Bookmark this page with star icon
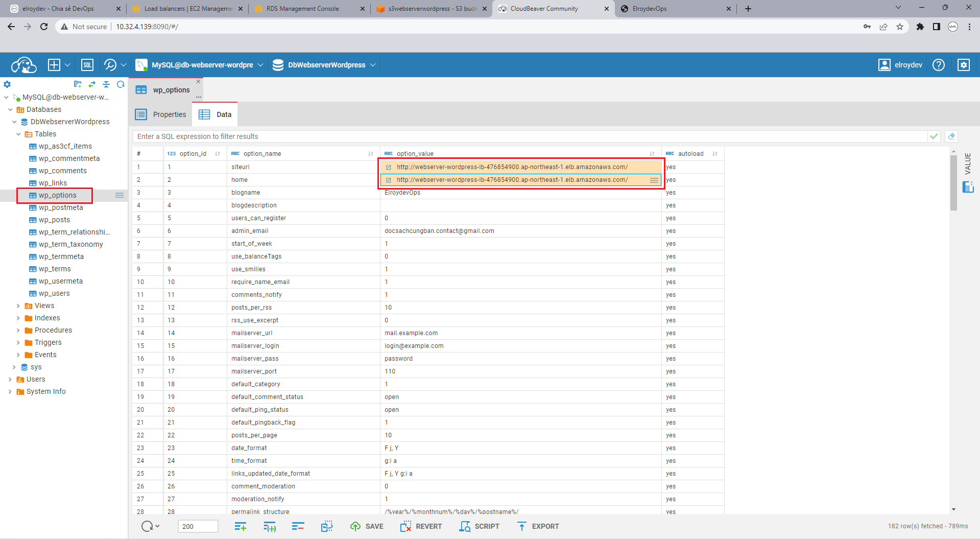 [x=900, y=27]
